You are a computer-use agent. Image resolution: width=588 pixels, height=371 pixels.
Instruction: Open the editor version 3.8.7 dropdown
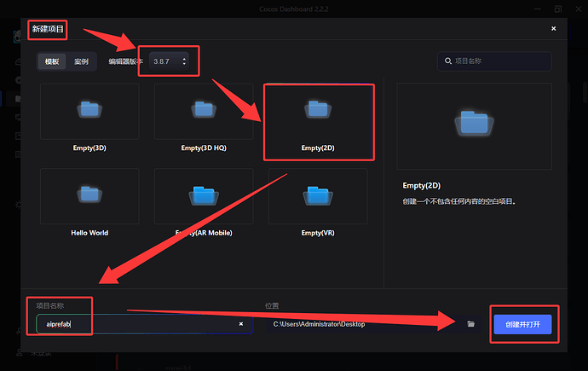169,61
